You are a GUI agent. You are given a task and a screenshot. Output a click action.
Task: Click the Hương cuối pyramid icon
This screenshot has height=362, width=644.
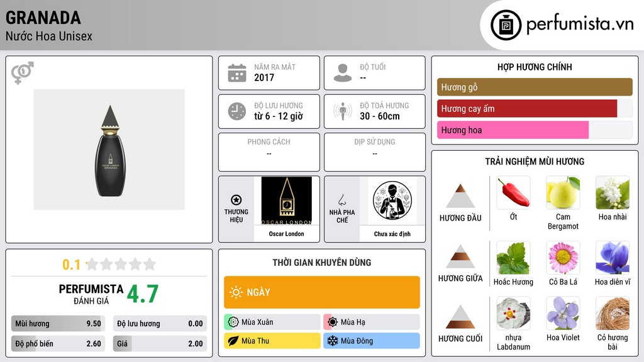click(x=460, y=317)
